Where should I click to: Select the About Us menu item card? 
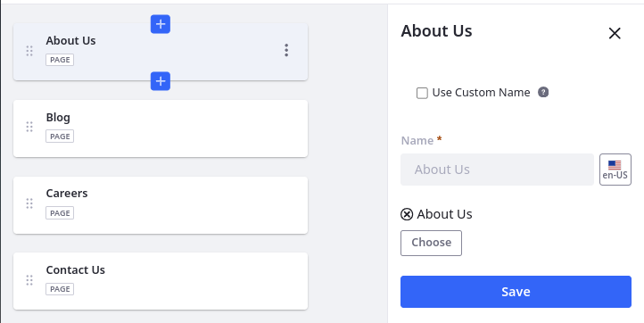[x=161, y=52]
